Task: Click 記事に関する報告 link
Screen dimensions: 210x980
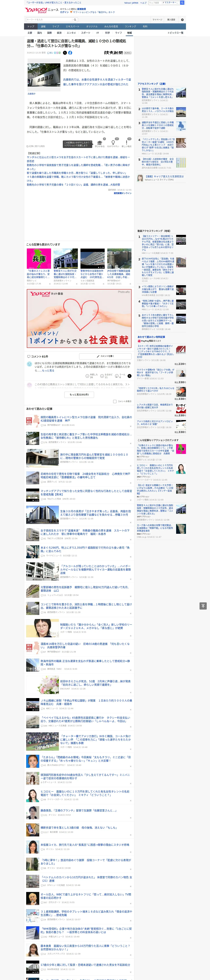Action: tap(36, 146)
